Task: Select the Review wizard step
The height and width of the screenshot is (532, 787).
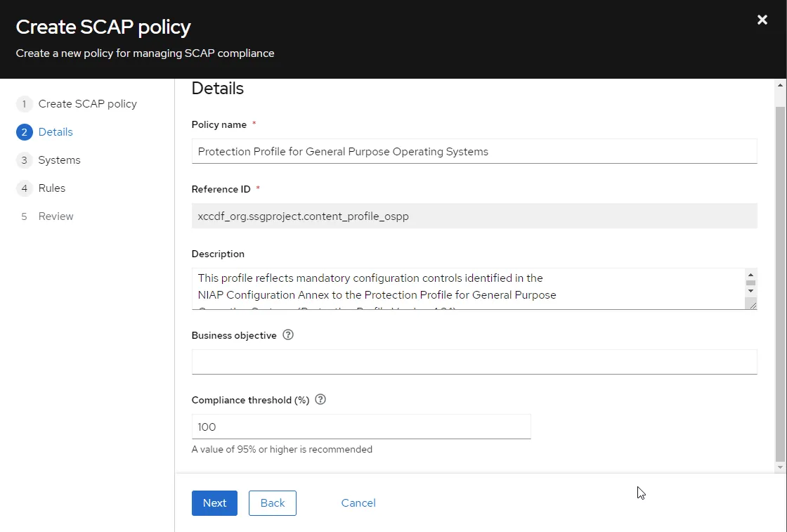Action: click(56, 216)
